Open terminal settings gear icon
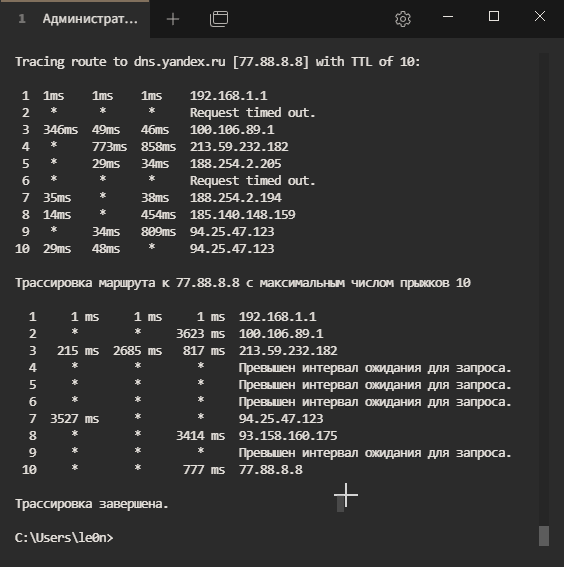The image size is (564, 567). click(x=403, y=19)
